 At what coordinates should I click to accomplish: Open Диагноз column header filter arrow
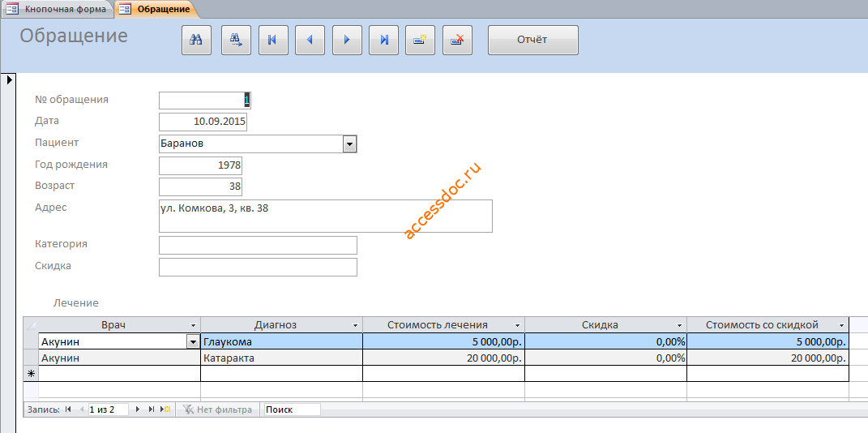[356, 326]
